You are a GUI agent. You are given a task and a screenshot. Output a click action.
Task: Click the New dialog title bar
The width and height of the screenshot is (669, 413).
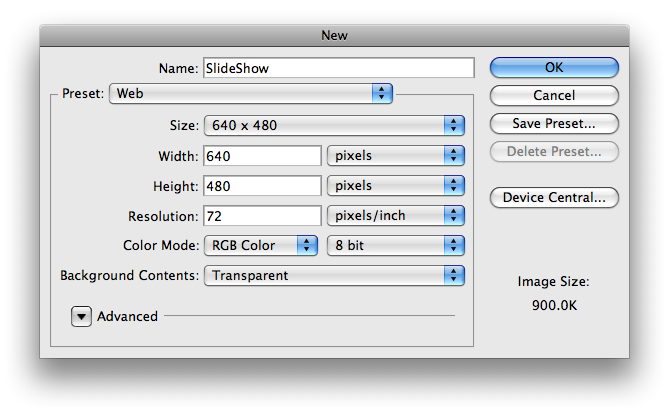tap(334, 35)
